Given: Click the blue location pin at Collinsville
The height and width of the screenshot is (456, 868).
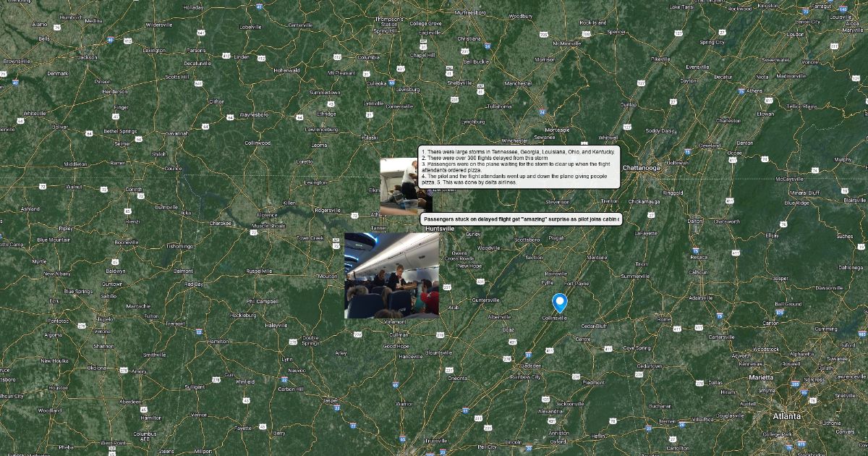Looking at the screenshot, I should 559,303.
